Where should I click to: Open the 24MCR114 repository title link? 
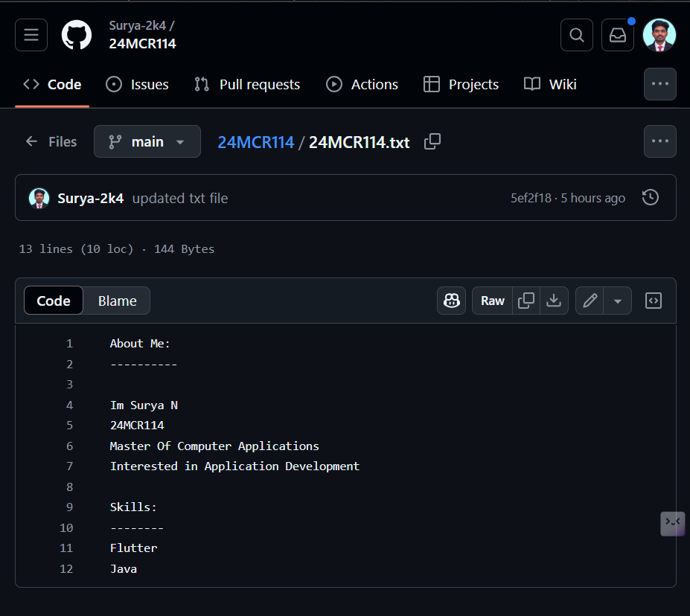143,44
